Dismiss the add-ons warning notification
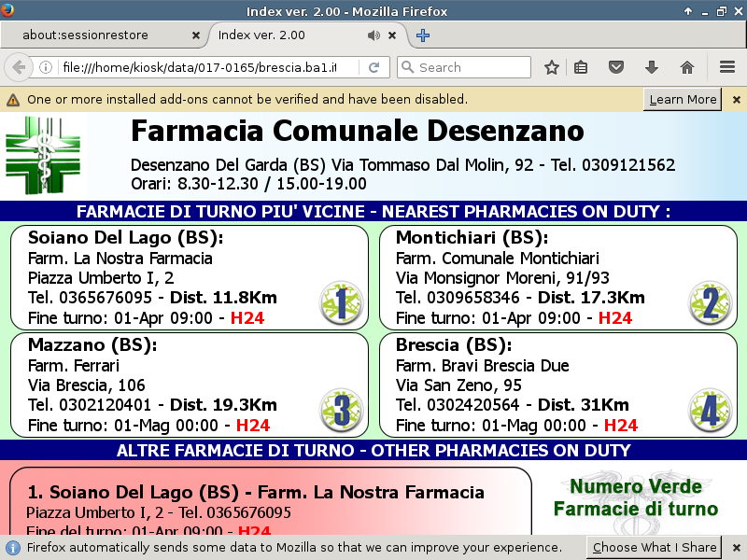Screen dimensions: 747x560 coord(736,99)
